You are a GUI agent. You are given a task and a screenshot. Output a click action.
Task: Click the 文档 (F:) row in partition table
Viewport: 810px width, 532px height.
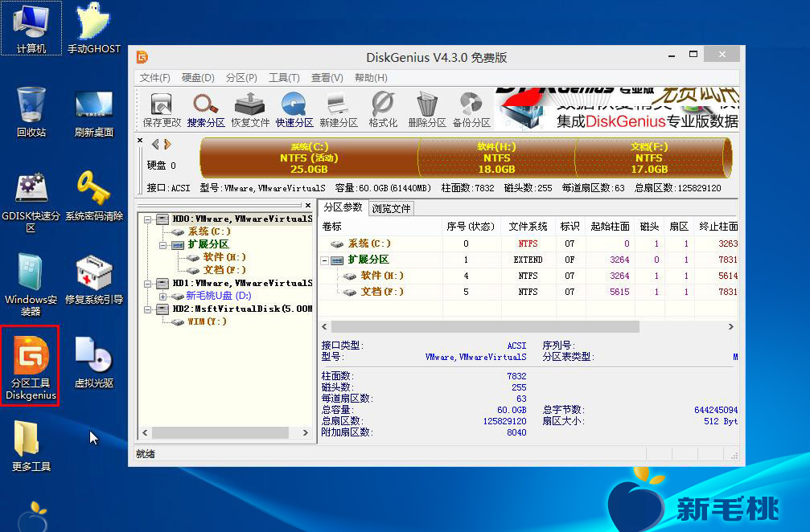point(528,292)
